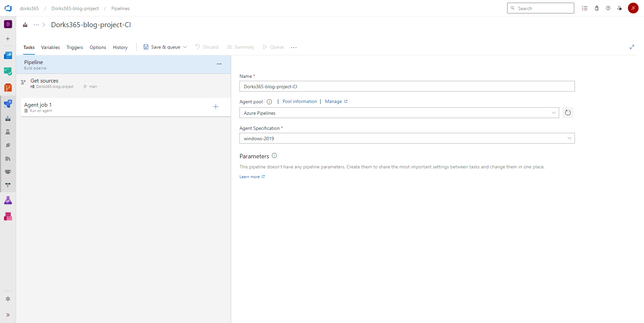
Task: Refresh the Agent pool list
Action: point(568,113)
